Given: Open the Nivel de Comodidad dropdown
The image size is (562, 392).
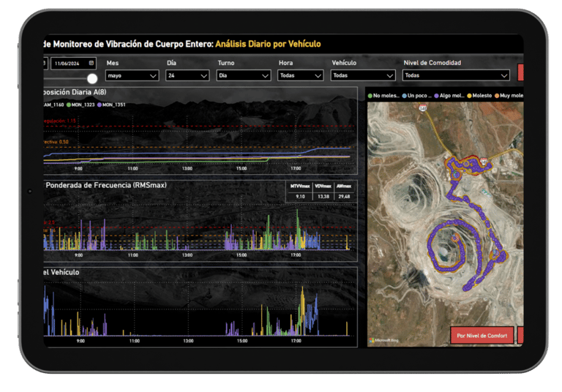Looking at the screenshot, I should 456,75.
